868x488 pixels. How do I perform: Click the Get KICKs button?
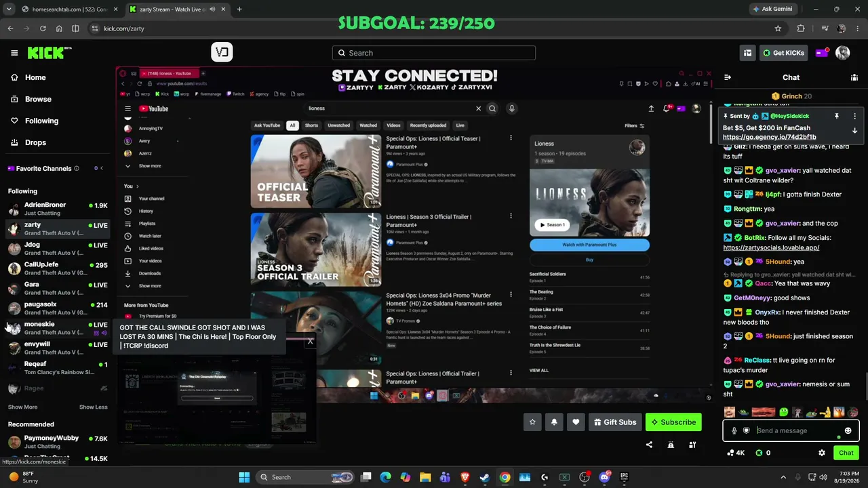pyautogui.click(x=783, y=53)
